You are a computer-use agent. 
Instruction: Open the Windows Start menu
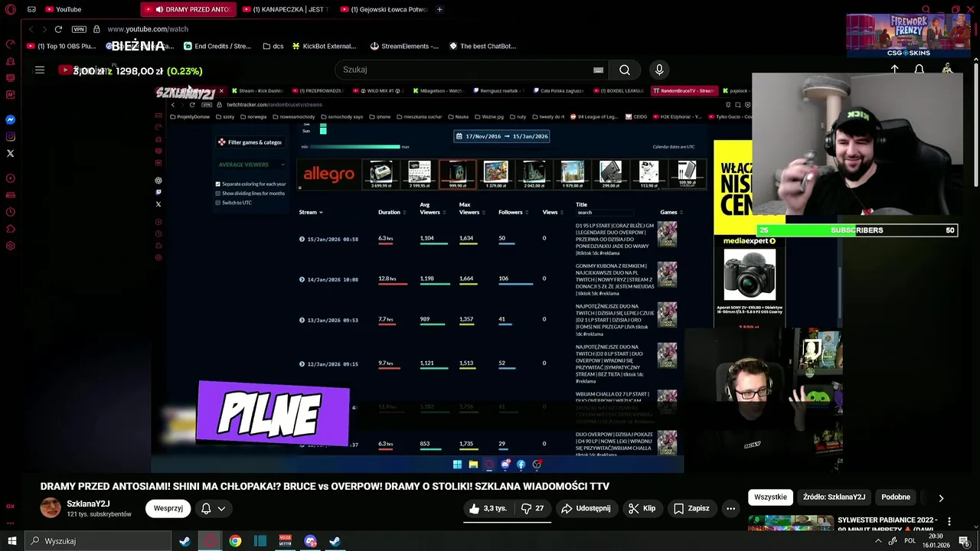pos(11,541)
